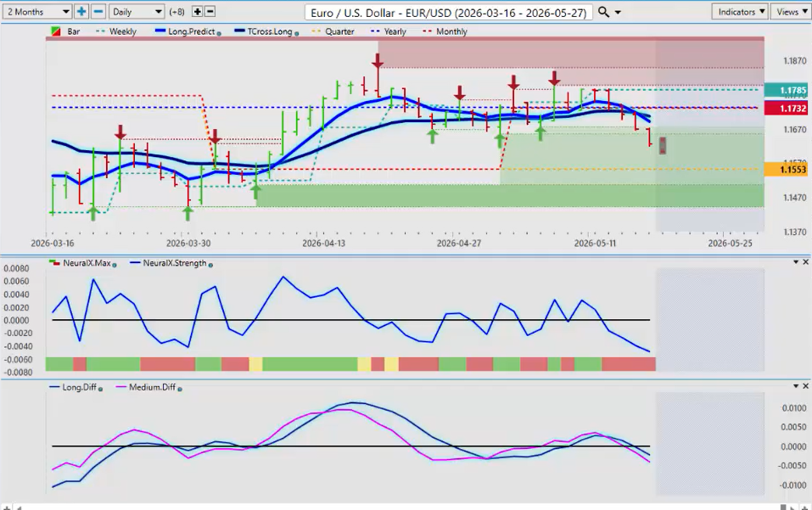The height and width of the screenshot is (510, 812).
Task: Click the settings dot beside TCross.Long
Action: 297,34
